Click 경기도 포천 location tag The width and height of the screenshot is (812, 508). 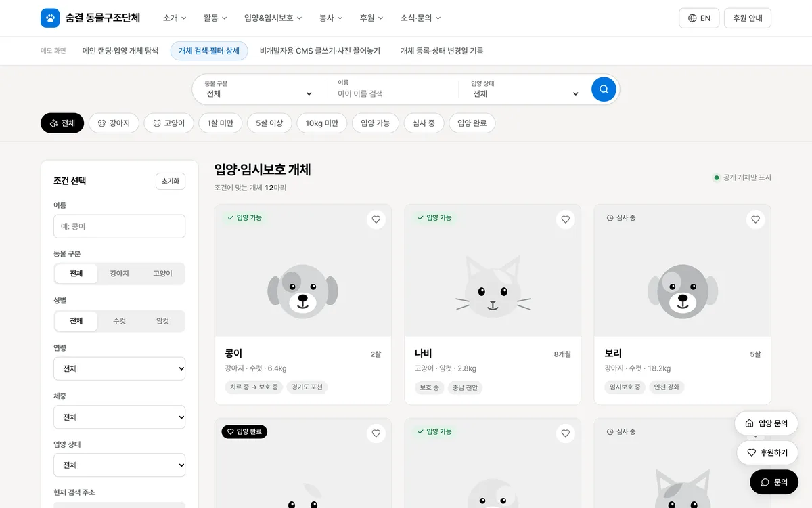307,387
